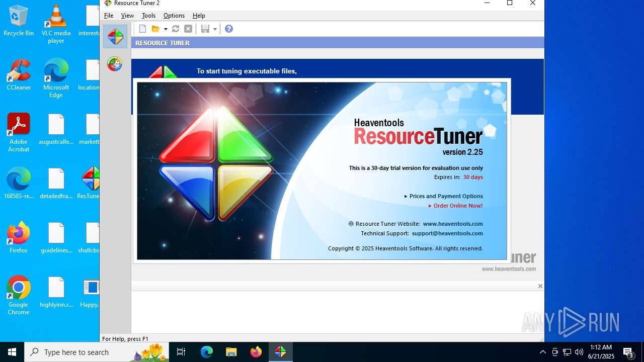Visit www.heaventools.com from the splash screen
644x362 pixels.
453,224
